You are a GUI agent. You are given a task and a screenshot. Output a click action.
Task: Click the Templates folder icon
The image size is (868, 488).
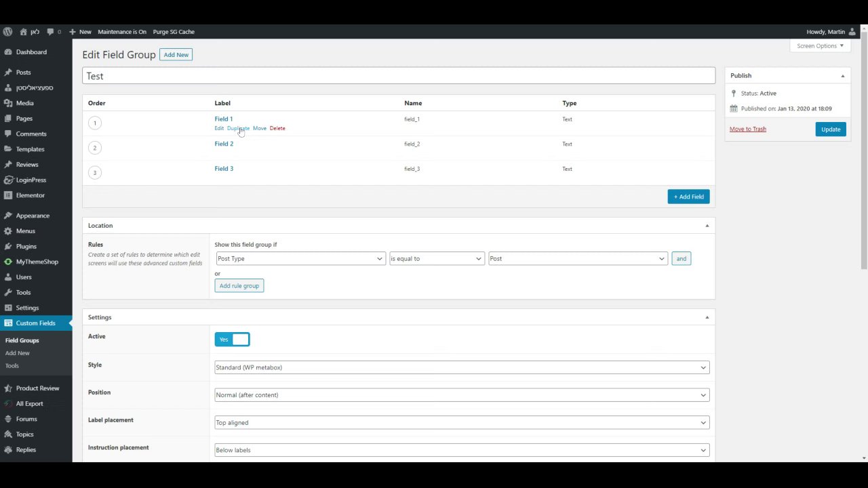point(8,149)
